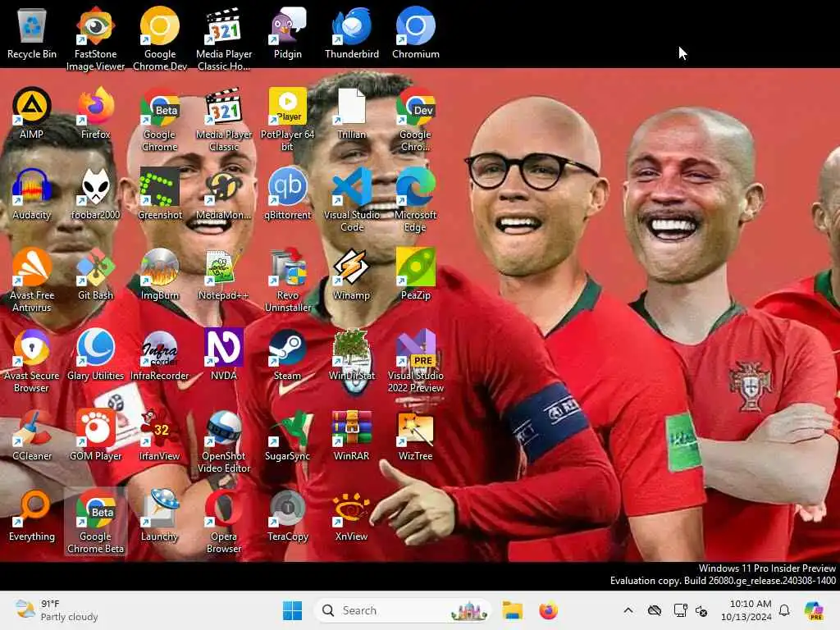Select the Firefox desktop shortcut
Viewport: 840px width, 630px height.
click(95, 113)
